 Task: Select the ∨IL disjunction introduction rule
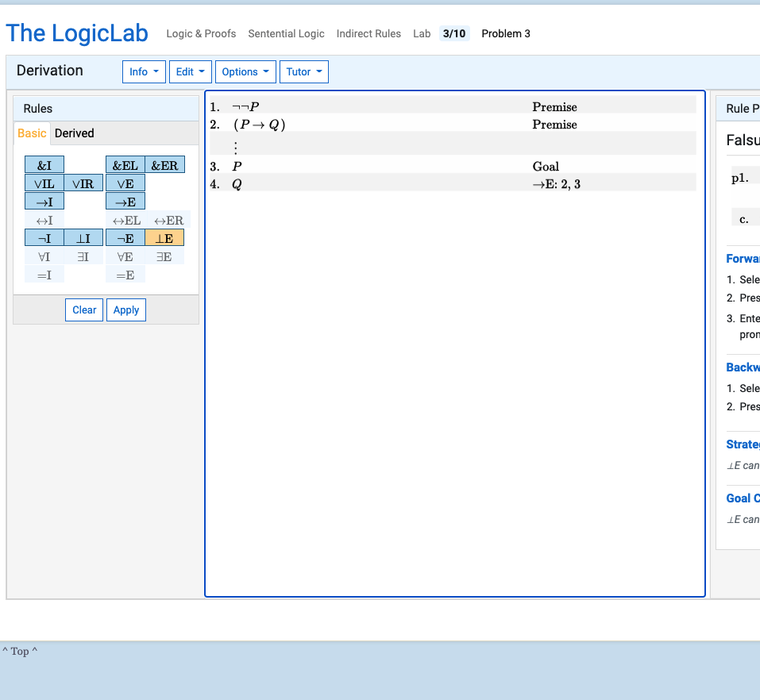point(44,183)
